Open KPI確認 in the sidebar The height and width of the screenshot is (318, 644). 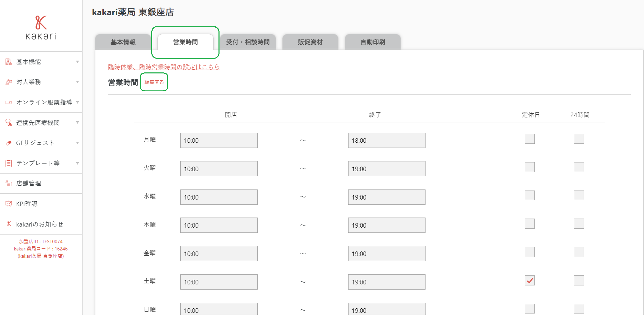click(x=41, y=204)
